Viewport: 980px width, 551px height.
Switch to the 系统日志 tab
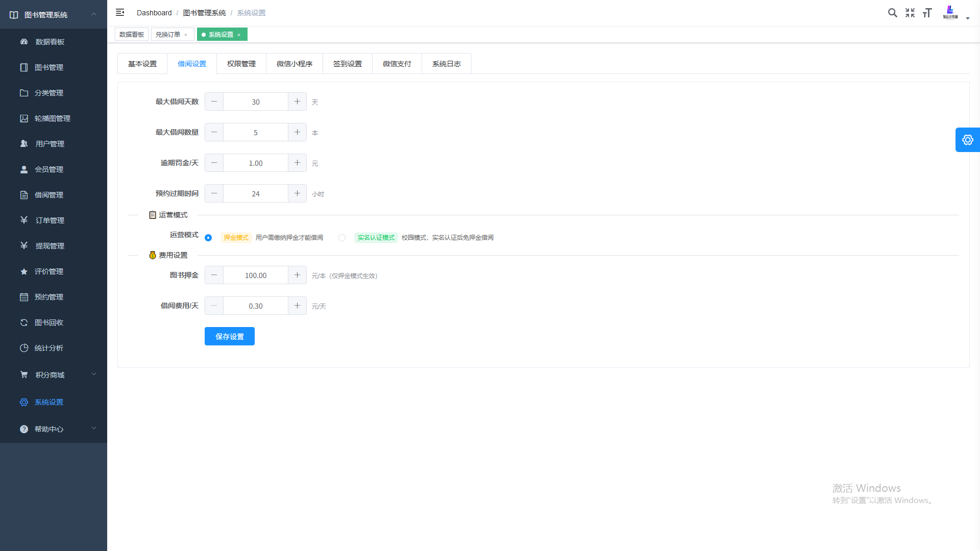click(x=446, y=64)
